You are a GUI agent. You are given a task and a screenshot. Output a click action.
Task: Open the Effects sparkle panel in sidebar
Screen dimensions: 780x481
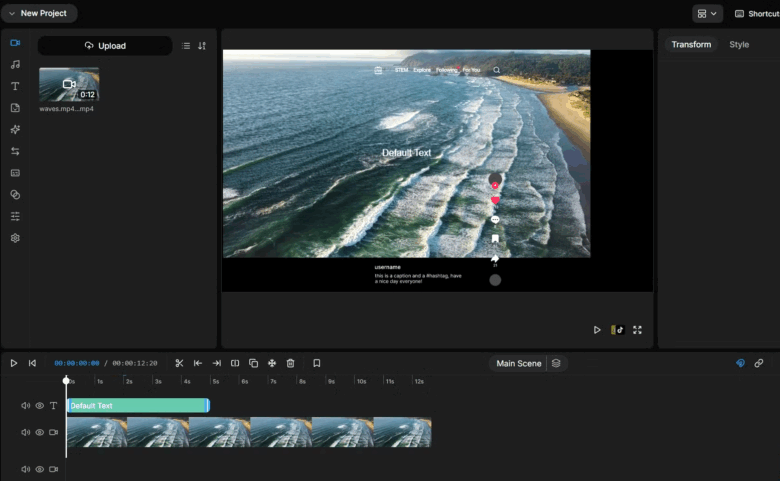point(15,130)
